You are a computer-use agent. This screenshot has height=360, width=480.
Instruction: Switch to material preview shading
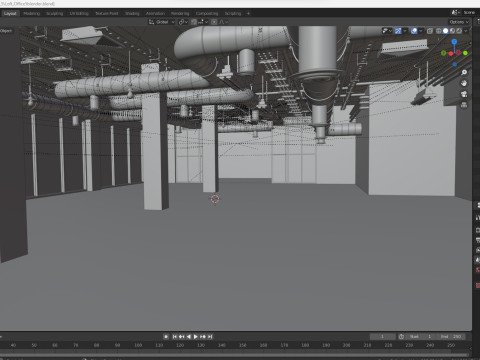tap(452, 31)
